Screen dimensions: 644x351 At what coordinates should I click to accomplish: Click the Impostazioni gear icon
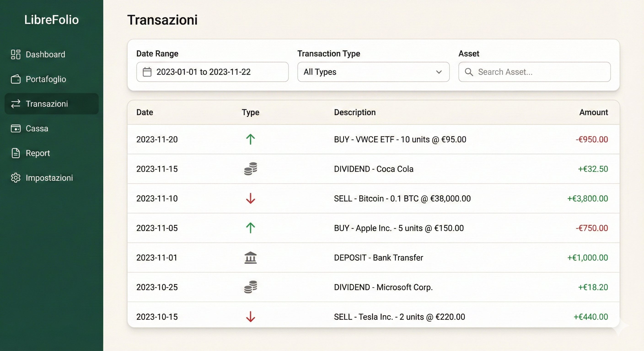tap(16, 178)
